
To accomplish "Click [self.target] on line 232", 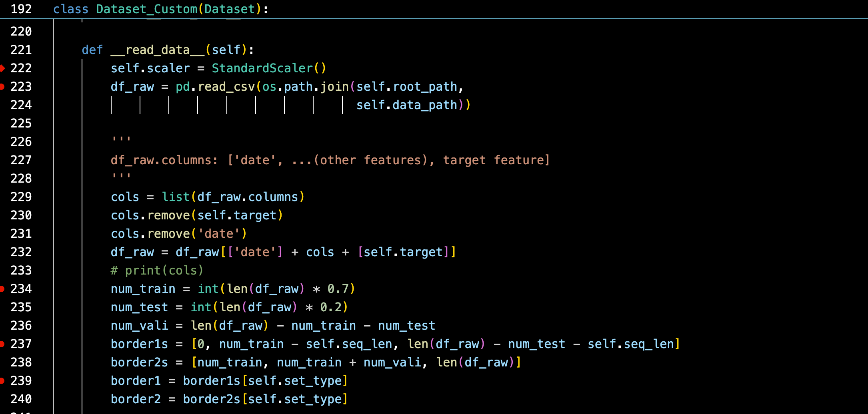I will [403, 252].
